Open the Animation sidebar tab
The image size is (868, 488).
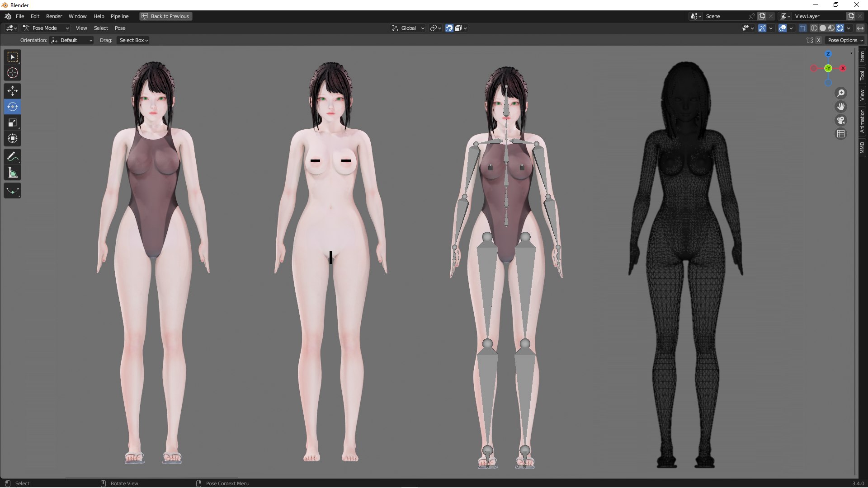pyautogui.click(x=862, y=121)
